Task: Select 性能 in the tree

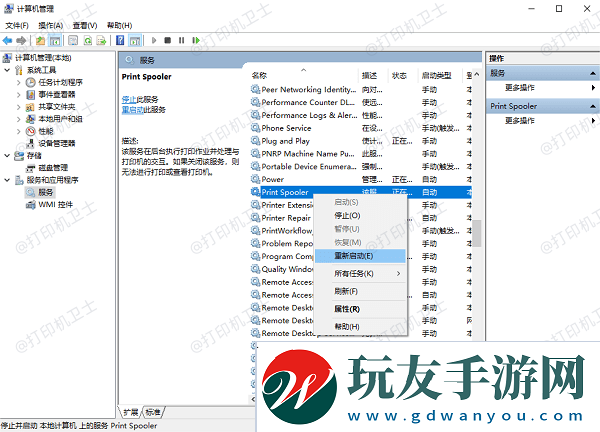Action: pyautogui.click(x=46, y=131)
